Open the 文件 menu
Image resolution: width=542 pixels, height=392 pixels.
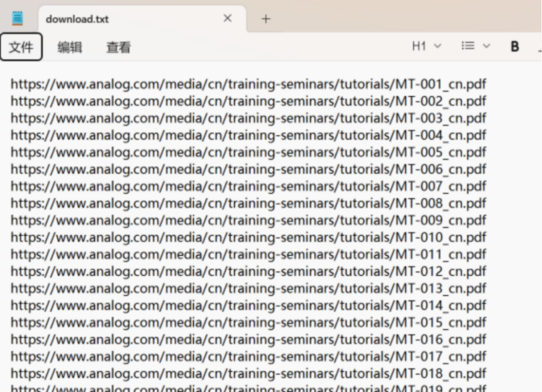[21, 47]
